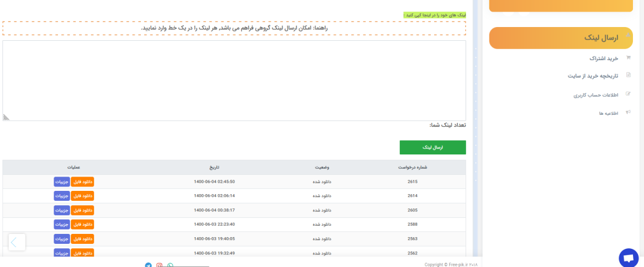This screenshot has height=267, width=644.
Task: Click the وضعیت column header
Action: tap(322, 167)
